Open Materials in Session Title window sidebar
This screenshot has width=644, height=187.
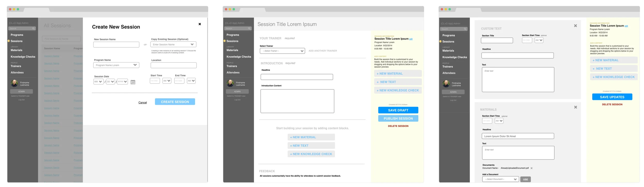pyautogui.click(x=232, y=50)
